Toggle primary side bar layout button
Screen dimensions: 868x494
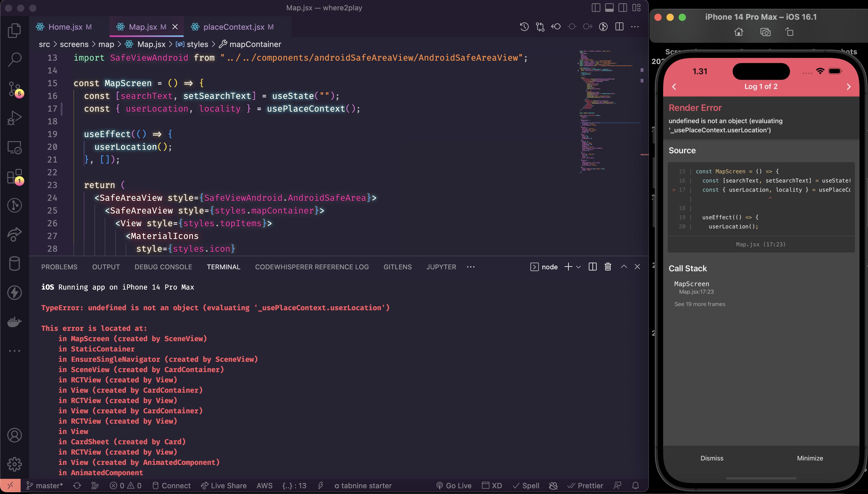[x=596, y=8]
